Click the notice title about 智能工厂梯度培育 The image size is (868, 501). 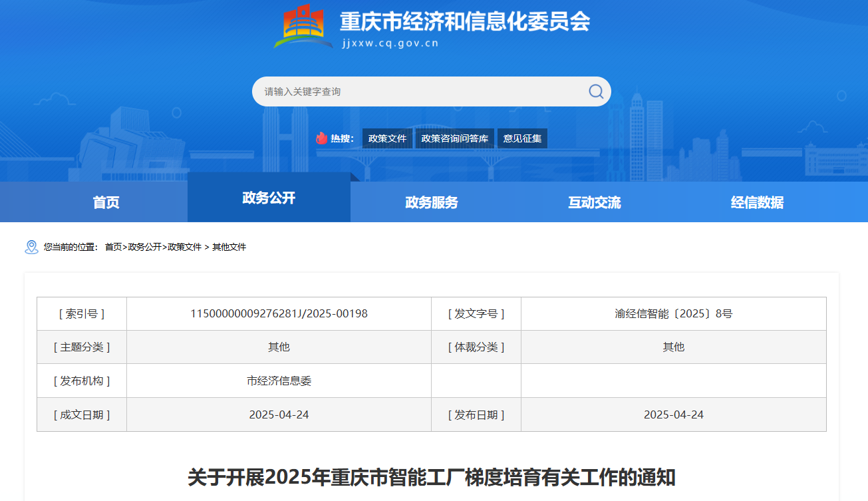(432, 477)
